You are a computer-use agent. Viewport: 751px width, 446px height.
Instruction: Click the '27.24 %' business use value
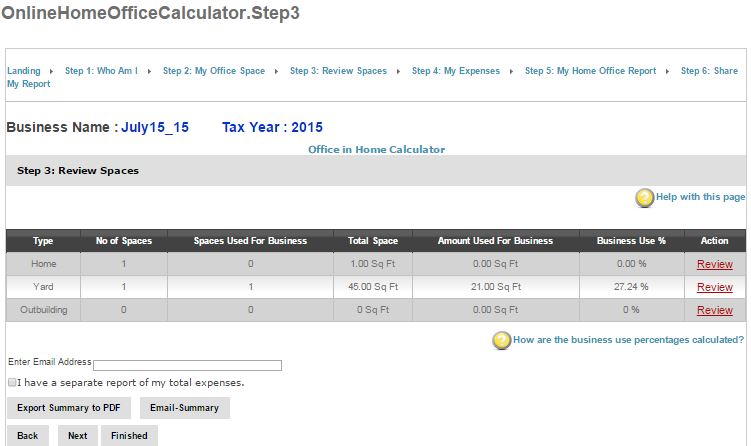631,287
